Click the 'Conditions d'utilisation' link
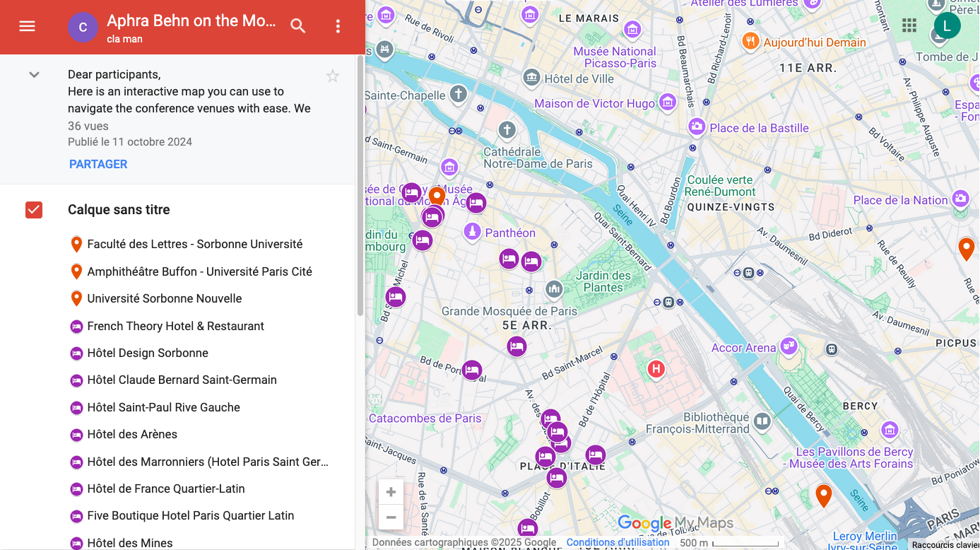The width and height of the screenshot is (980, 550). pyautogui.click(x=618, y=543)
